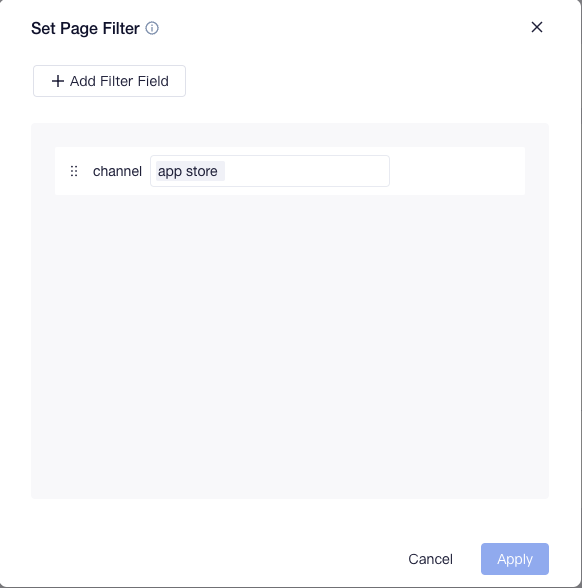The image size is (582, 588).
Task: Click the 'channel' field label
Action: pyautogui.click(x=117, y=171)
